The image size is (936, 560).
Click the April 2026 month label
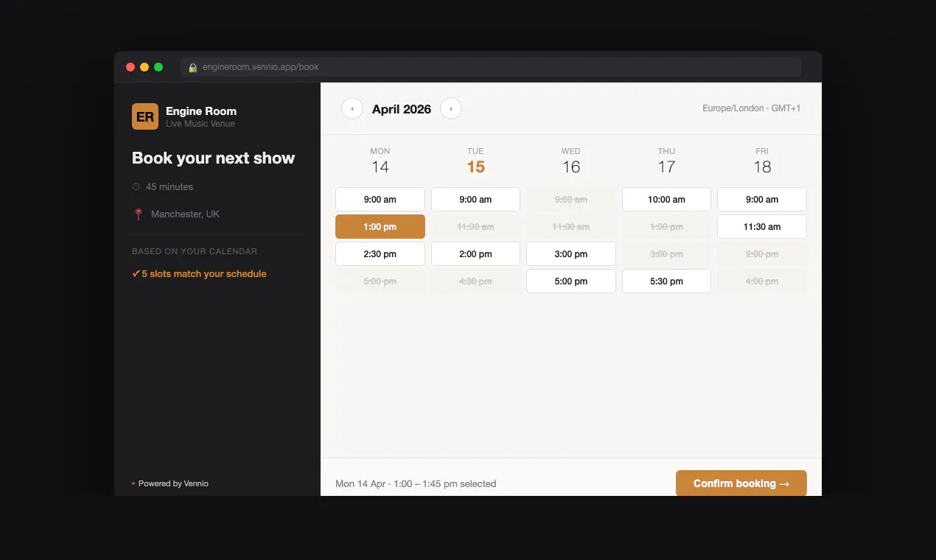tap(402, 109)
